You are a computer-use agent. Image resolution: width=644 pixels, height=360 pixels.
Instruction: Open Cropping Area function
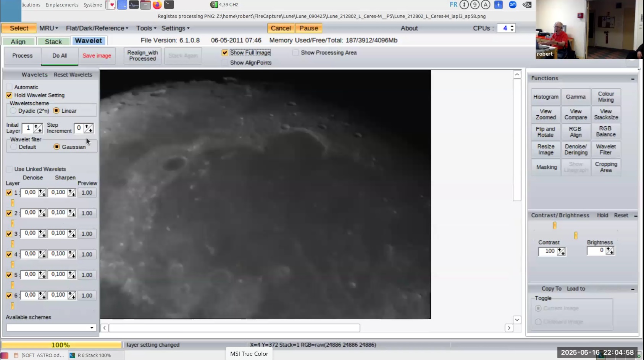[x=606, y=167]
